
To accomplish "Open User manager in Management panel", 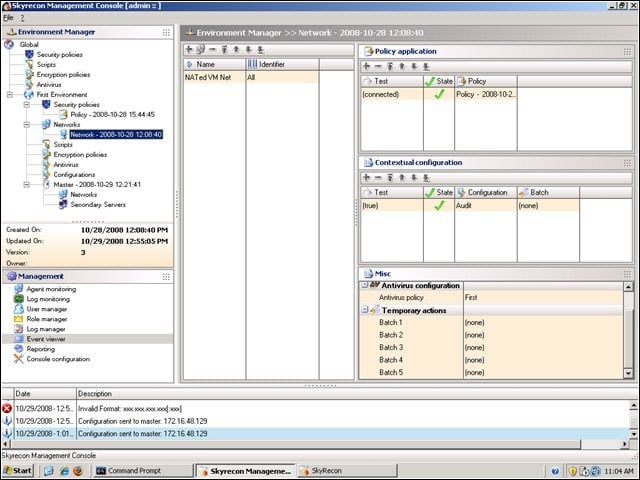I will point(47,309).
